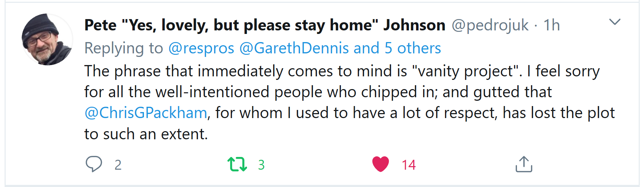Click the retweet count number 3
The height and width of the screenshot is (187, 644).
point(261,165)
